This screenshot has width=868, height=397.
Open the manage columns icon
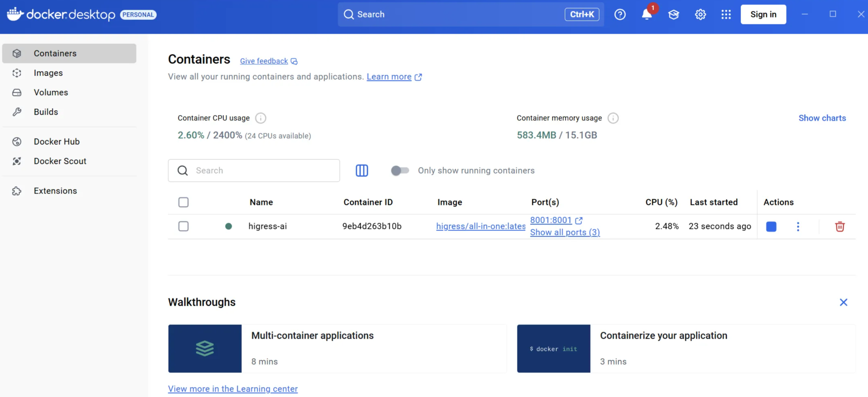tap(362, 171)
